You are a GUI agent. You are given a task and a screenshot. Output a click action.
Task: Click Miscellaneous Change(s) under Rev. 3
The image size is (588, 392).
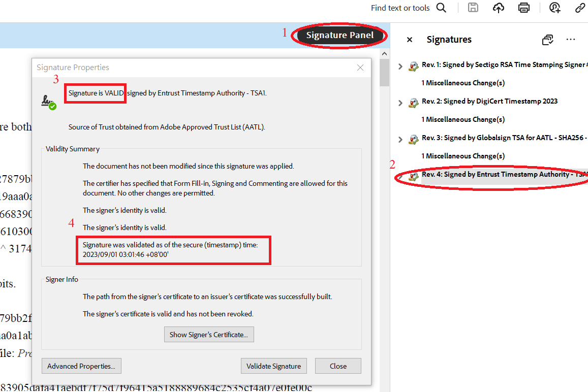[463, 156]
